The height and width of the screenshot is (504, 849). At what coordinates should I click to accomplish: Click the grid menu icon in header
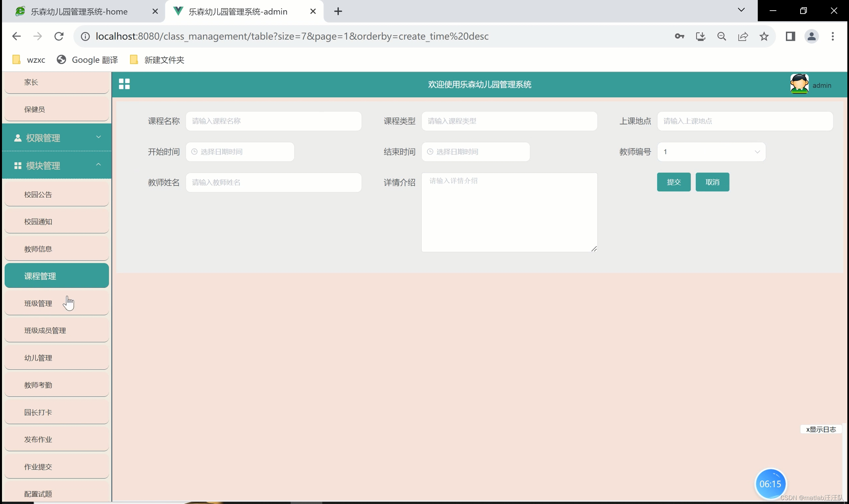click(x=124, y=84)
